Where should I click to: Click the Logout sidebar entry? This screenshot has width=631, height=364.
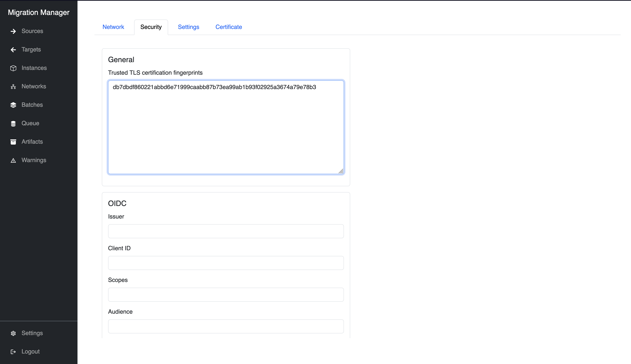pyautogui.click(x=30, y=351)
